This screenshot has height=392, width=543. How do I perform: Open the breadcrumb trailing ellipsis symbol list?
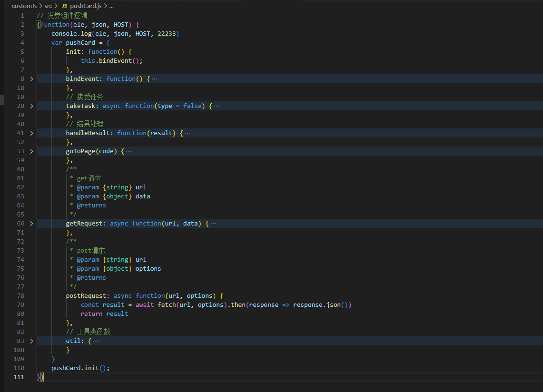coord(111,6)
